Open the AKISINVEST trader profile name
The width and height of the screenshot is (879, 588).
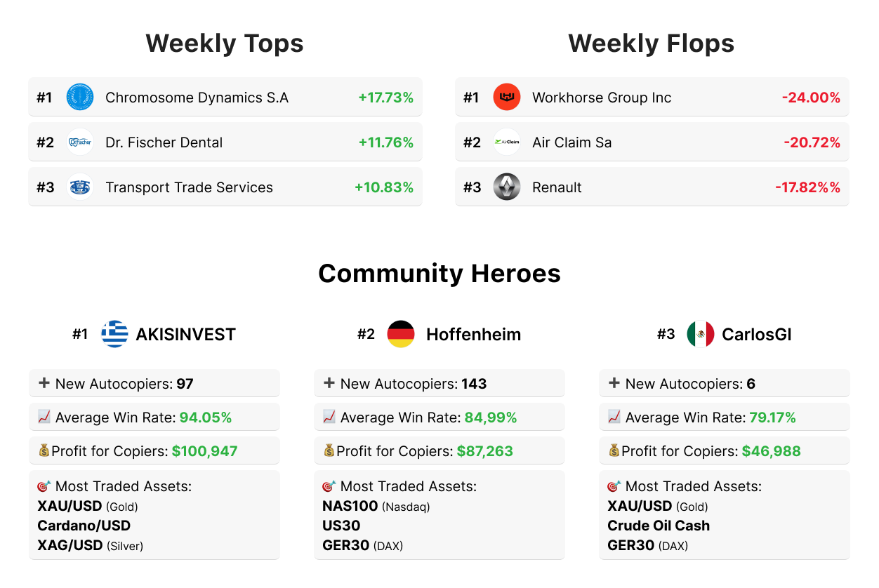(x=185, y=335)
